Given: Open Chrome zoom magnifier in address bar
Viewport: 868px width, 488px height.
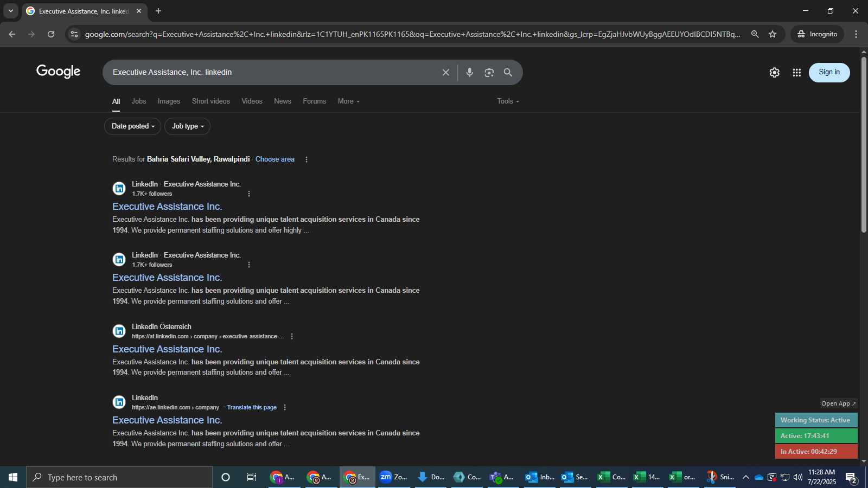Looking at the screenshot, I should point(755,34).
